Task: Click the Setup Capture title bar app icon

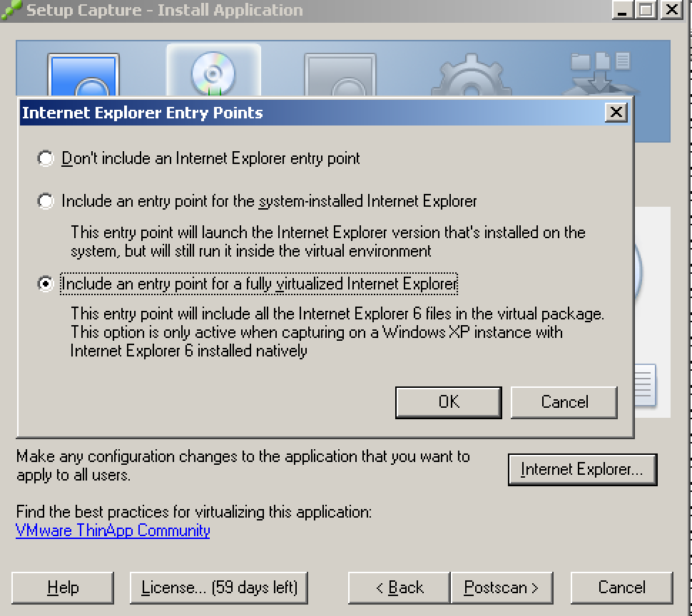Action: click(11, 10)
